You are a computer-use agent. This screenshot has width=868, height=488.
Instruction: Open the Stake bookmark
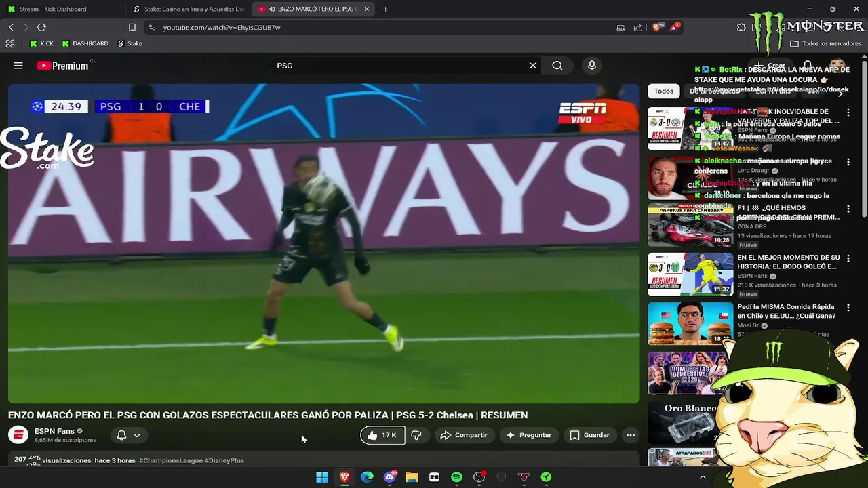coord(130,43)
